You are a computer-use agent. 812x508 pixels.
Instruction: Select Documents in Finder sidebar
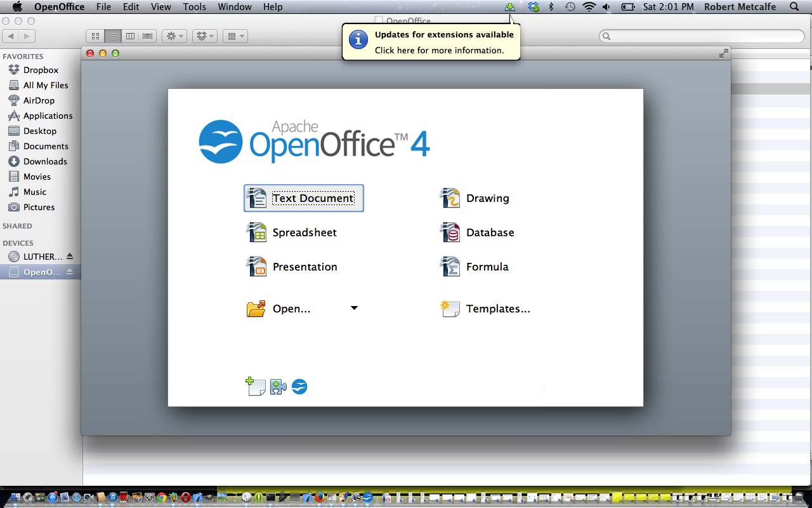coord(41,146)
